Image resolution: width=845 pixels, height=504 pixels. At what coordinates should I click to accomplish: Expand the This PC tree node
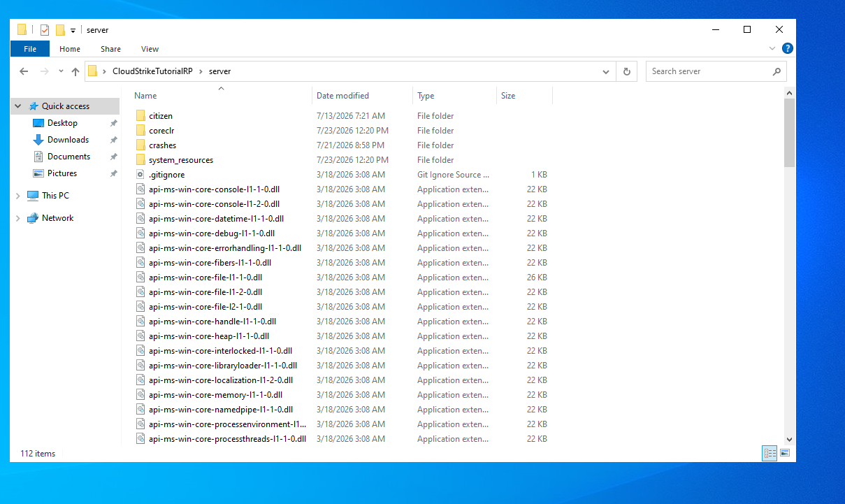(x=18, y=196)
